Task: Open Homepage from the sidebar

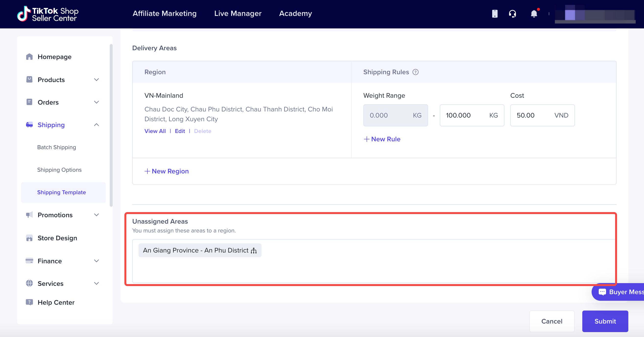Action: [55, 57]
